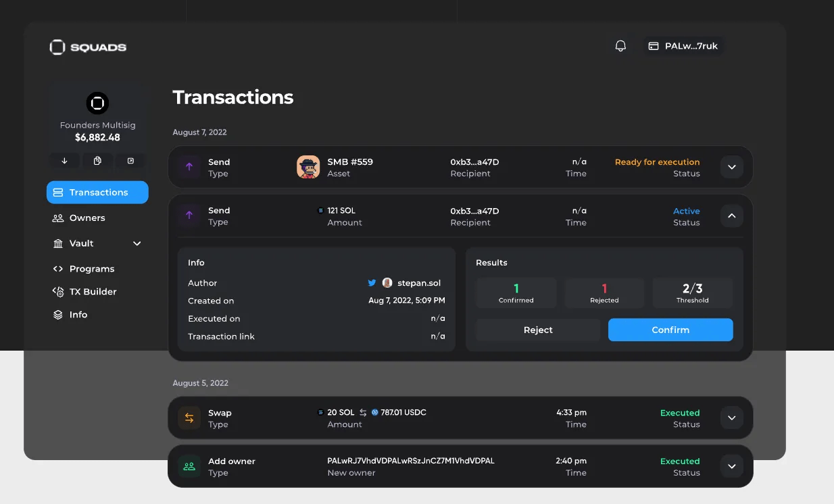Expand the Swap transaction details
834x504 pixels.
click(x=731, y=418)
